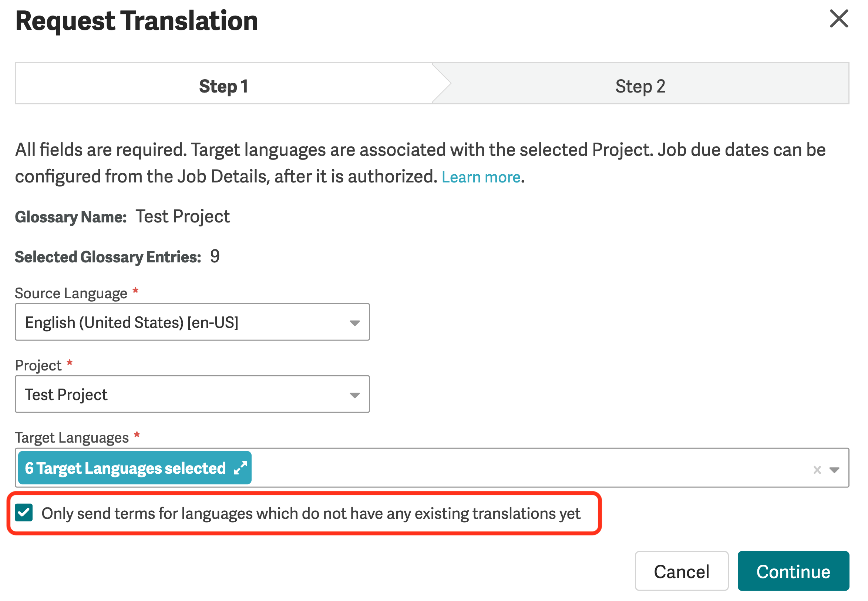Open the Source Language dropdown
The height and width of the screenshot is (601, 868).
(192, 322)
